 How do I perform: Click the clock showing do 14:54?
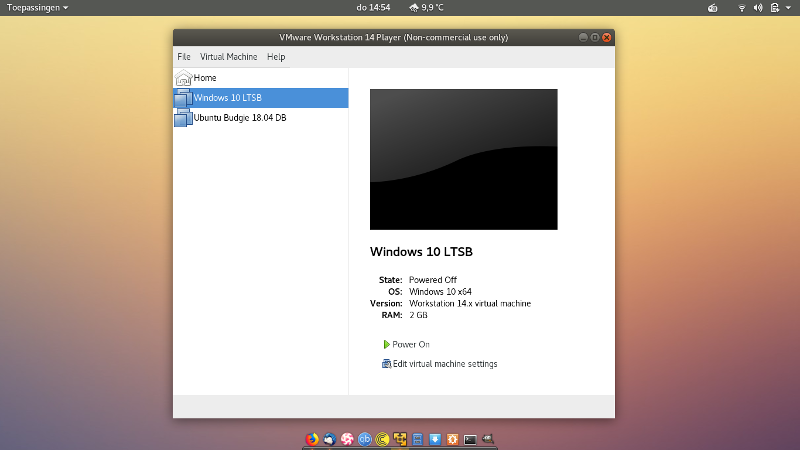tap(373, 8)
